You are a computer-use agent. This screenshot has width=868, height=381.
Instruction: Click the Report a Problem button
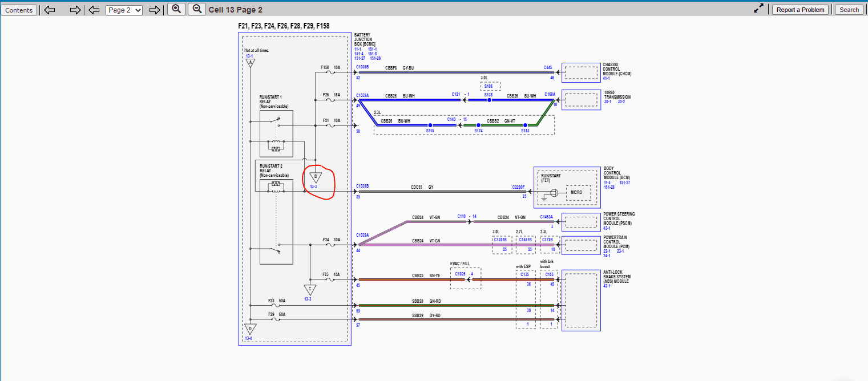click(801, 10)
